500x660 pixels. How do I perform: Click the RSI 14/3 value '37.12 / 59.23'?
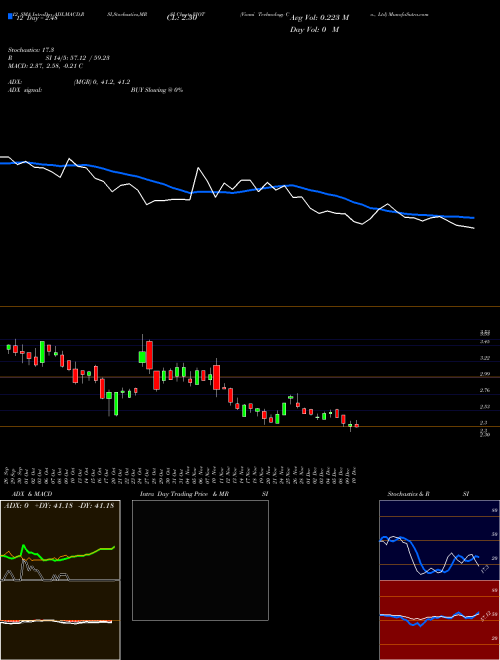tap(90, 58)
